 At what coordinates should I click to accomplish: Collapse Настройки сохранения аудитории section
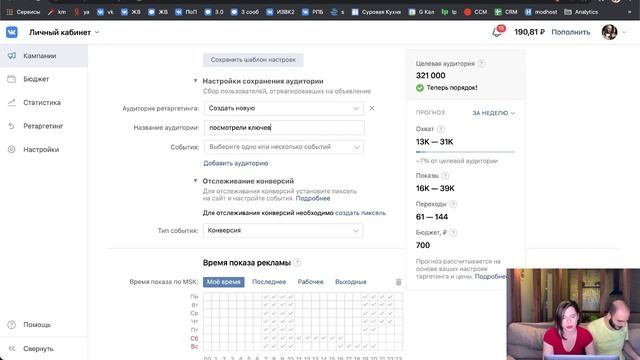196,81
